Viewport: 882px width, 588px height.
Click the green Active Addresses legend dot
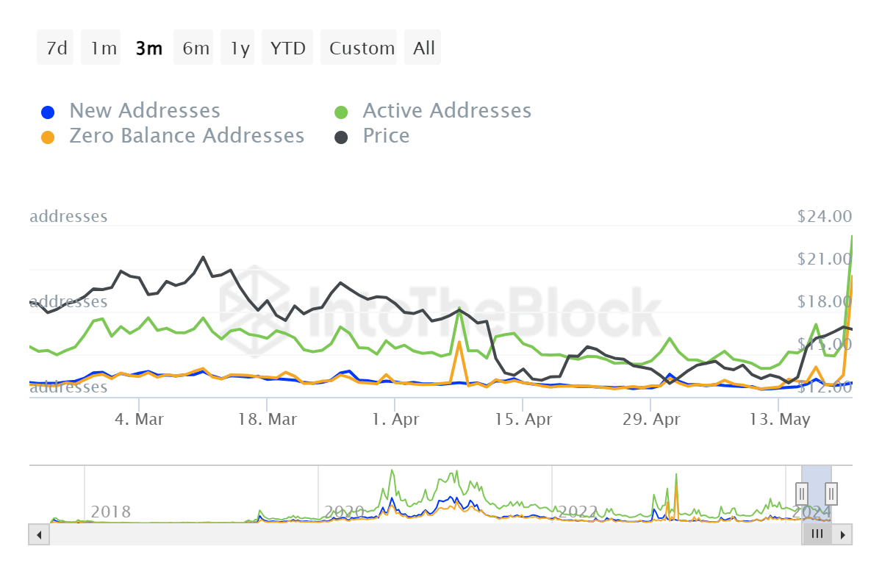click(341, 110)
